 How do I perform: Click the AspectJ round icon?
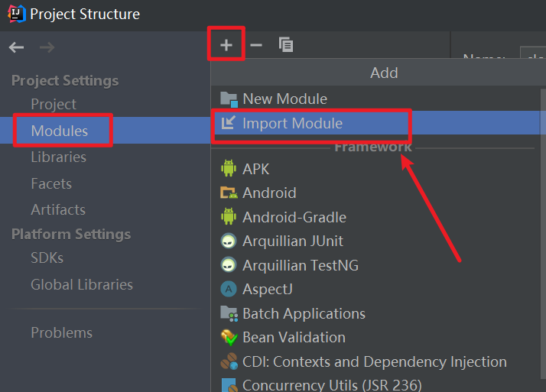point(229,289)
